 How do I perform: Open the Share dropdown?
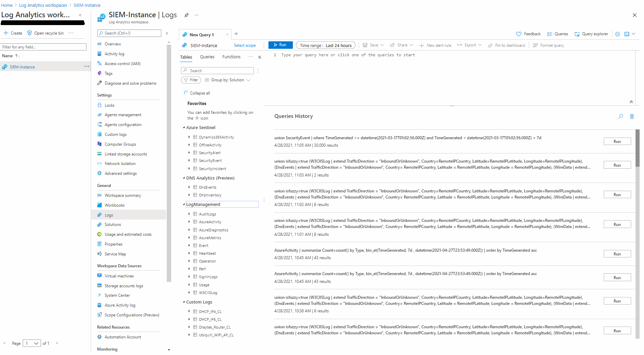[x=402, y=45]
